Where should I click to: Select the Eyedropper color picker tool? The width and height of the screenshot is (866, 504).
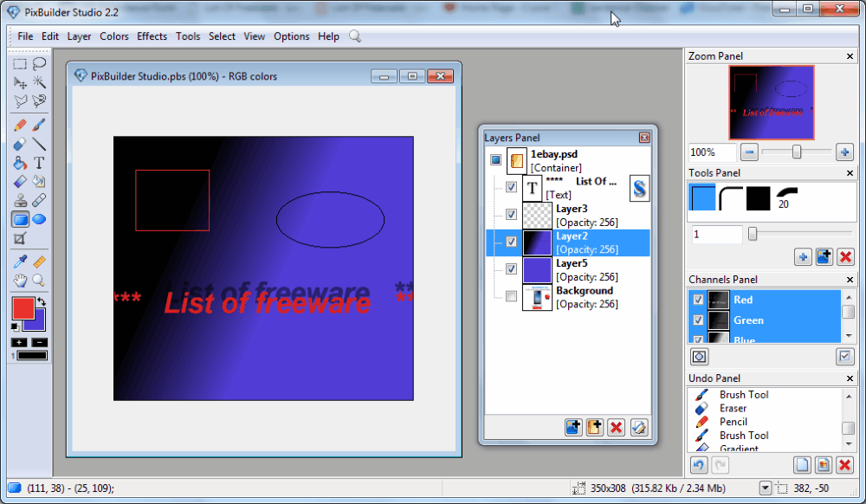(20, 262)
